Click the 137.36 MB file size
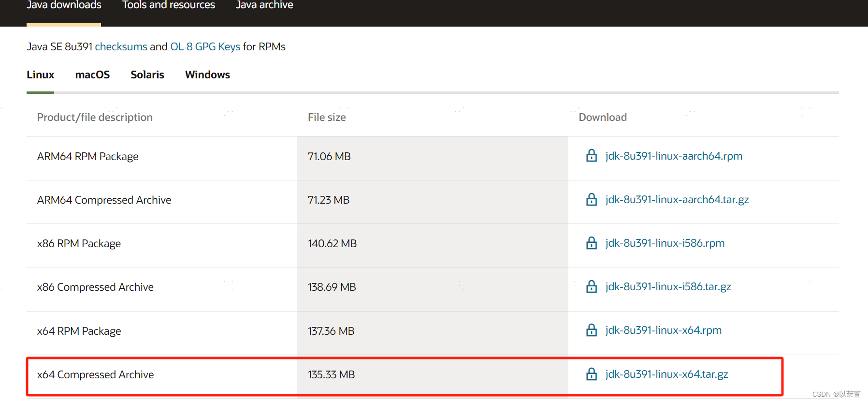This screenshot has width=868, height=402. (331, 331)
